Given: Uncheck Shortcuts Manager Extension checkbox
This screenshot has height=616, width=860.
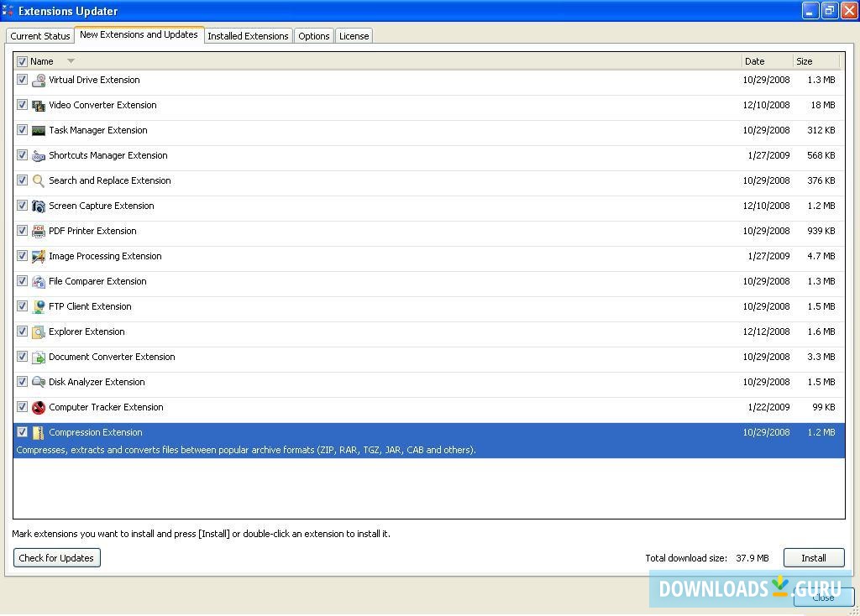Looking at the screenshot, I should (22, 155).
